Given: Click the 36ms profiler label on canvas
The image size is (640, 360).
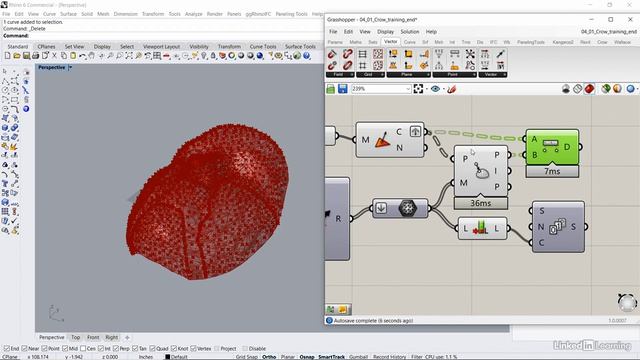Looking at the screenshot, I should pos(481,203).
